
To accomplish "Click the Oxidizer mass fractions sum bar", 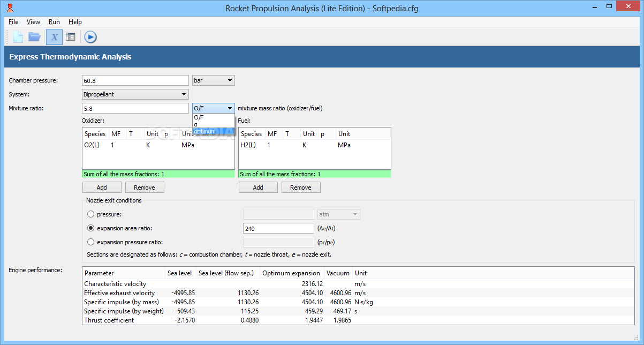I will [x=158, y=174].
